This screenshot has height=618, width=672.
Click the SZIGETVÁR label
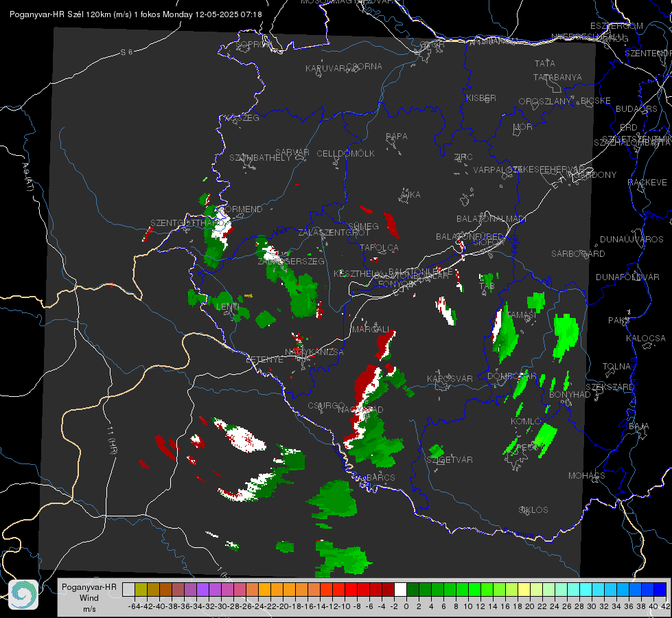450,460
